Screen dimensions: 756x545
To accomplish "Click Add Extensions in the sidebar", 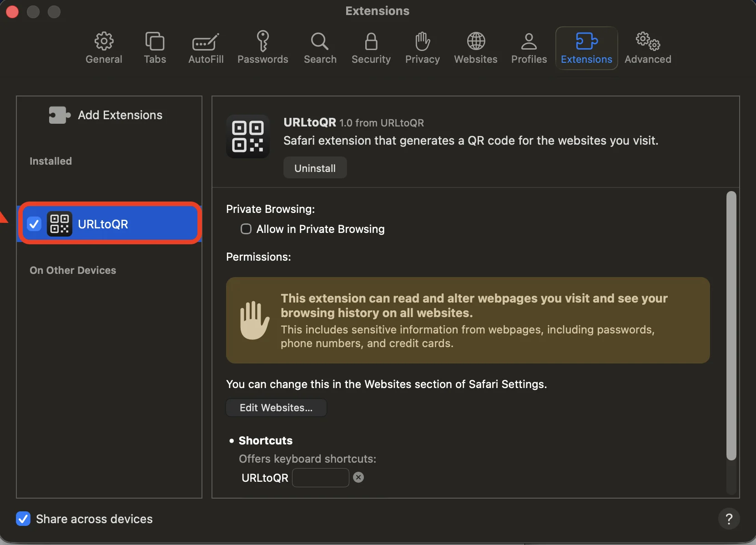I will tap(106, 115).
